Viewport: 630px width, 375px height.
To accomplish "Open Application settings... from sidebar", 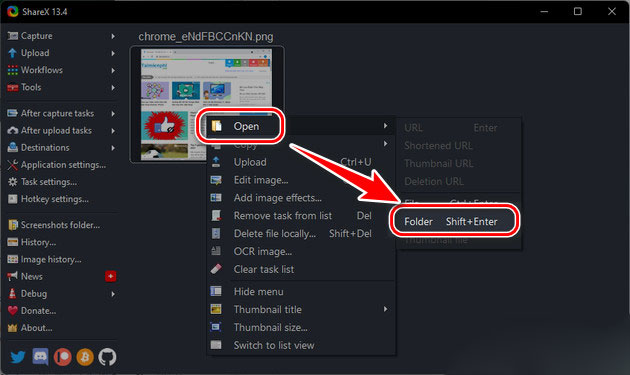I will [x=63, y=165].
